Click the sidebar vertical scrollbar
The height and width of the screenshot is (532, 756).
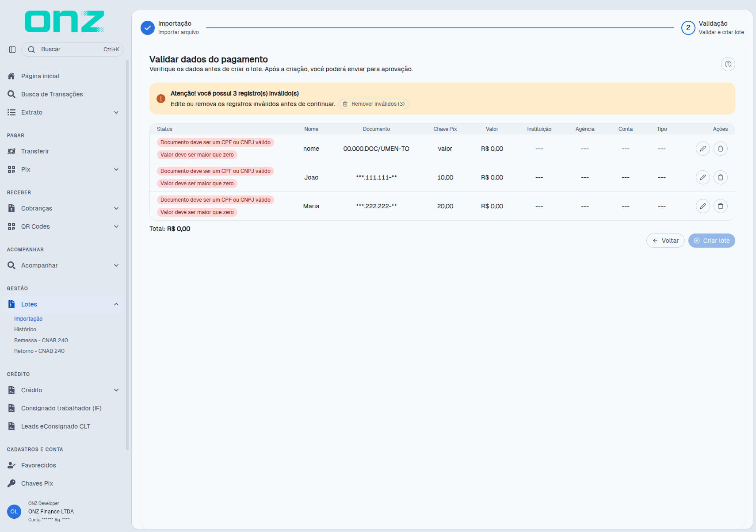pos(127,255)
